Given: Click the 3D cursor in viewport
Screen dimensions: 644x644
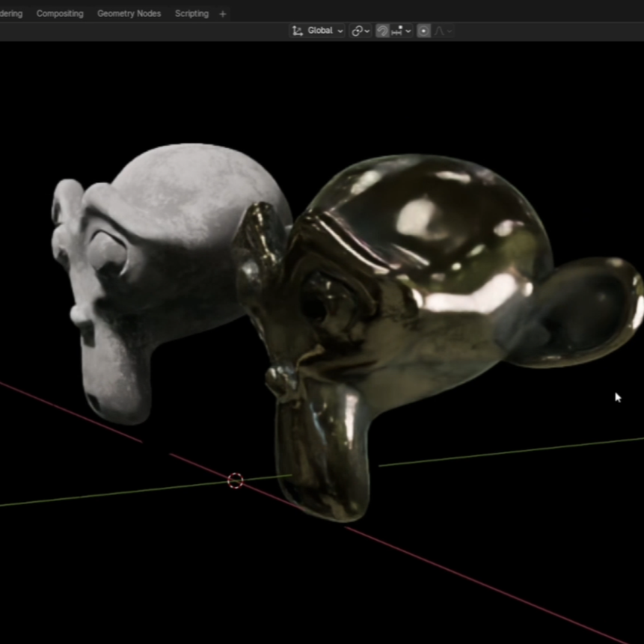Looking at the screenshot, I should coord(236,480).
